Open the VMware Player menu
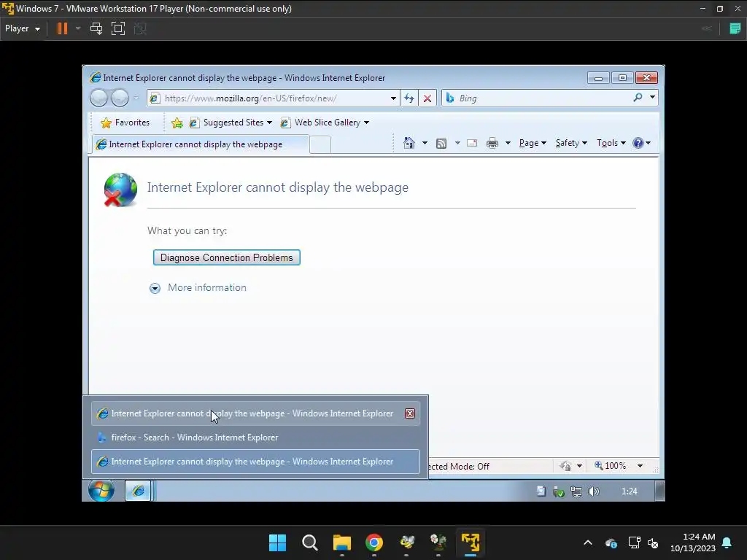Image resolution: width=747 pixels, height=560 pixels. [x=23, y=28]
